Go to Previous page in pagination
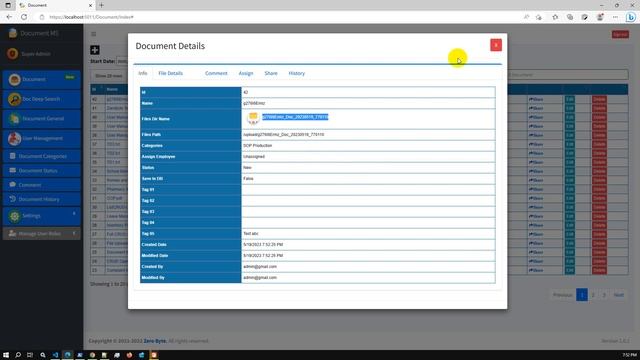 point(562,295)
